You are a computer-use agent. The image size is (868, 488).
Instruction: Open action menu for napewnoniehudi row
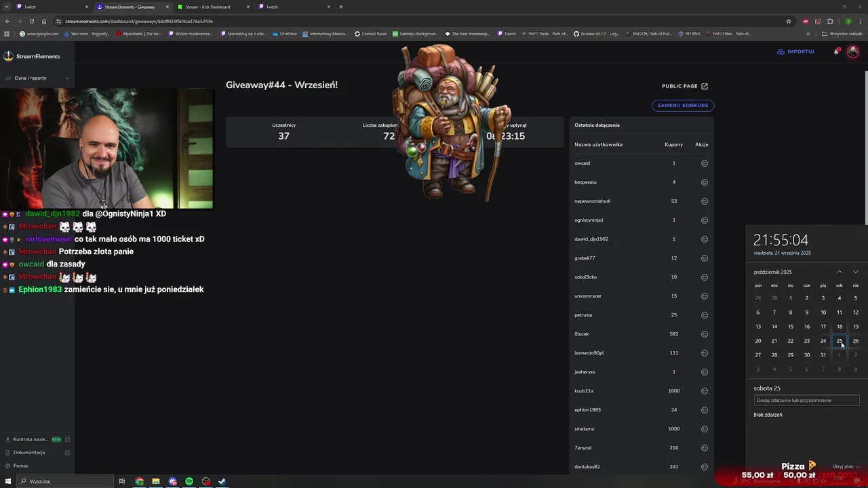704,201
